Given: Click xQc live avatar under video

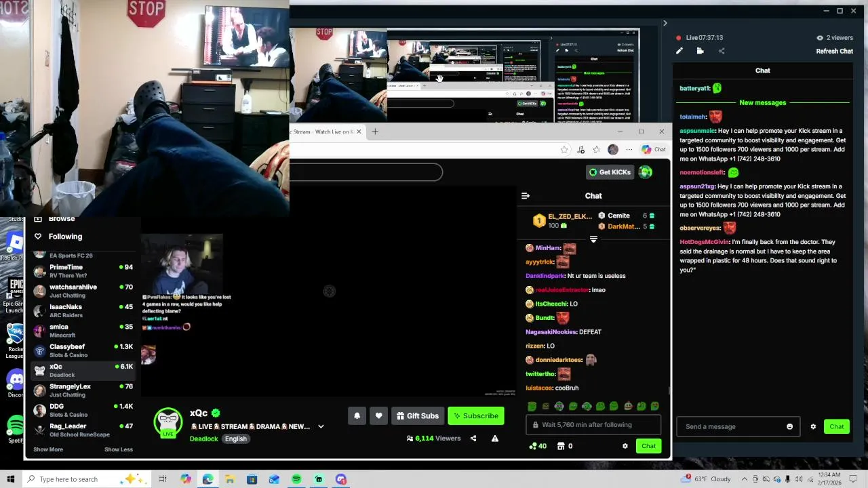Looking at the screenshot, I should [168, 423].
